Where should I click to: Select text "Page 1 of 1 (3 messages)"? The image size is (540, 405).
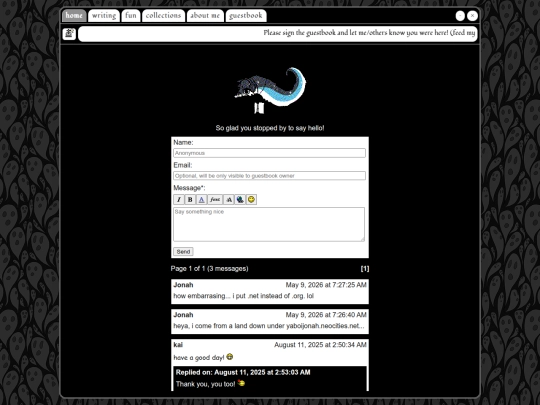209,269
